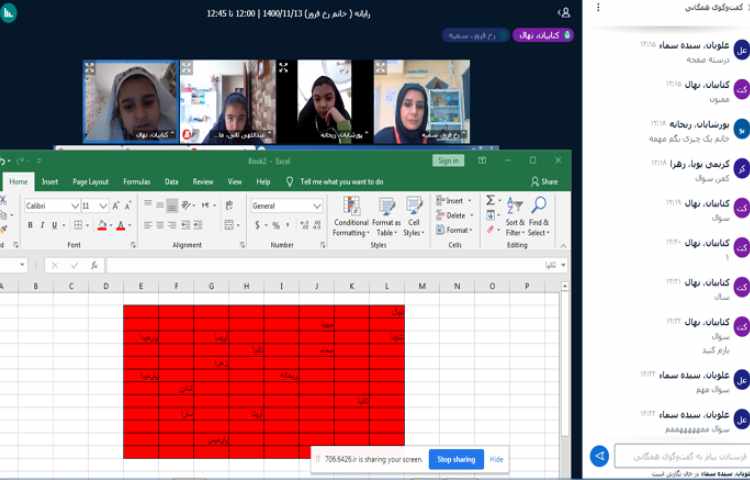Click Hide on the screen sharing bar
The image size is (750, 480).
[496, 459]
